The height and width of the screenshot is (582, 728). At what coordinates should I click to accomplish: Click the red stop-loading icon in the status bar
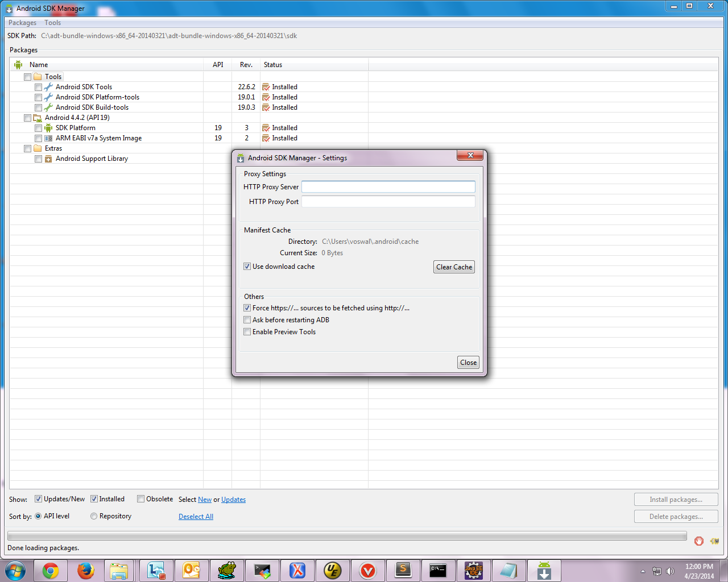click(699, 541)
